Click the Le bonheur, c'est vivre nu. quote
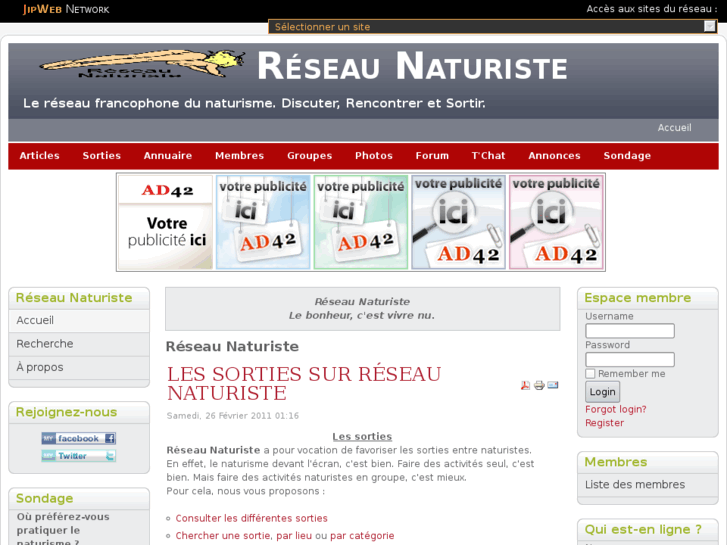Screen dimensions: 727x545 point(362,315)
